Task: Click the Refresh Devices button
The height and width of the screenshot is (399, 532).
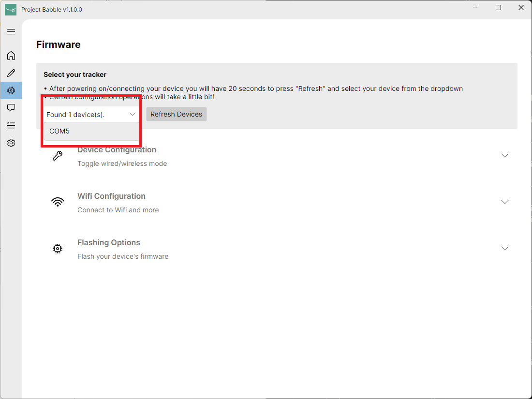Action: click(177, 114)
